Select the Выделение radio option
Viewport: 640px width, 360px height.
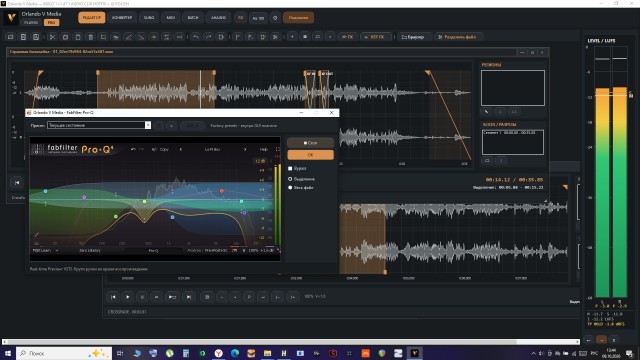coord(290,179)
